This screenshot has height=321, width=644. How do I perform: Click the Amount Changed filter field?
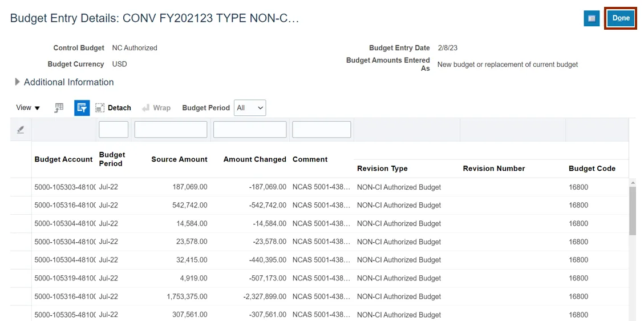(x=249, y=130)
